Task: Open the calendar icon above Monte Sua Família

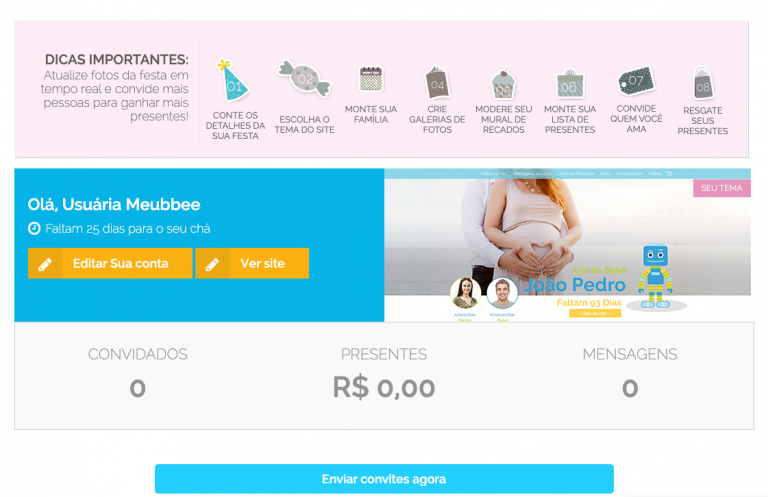Action: coord(371,79)
